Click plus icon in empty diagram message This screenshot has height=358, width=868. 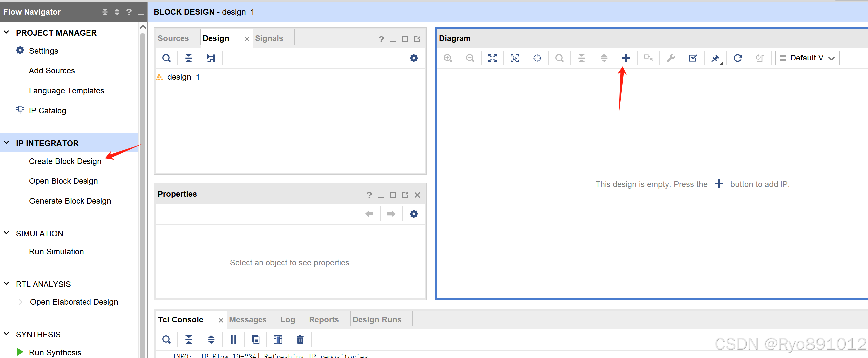718,184
